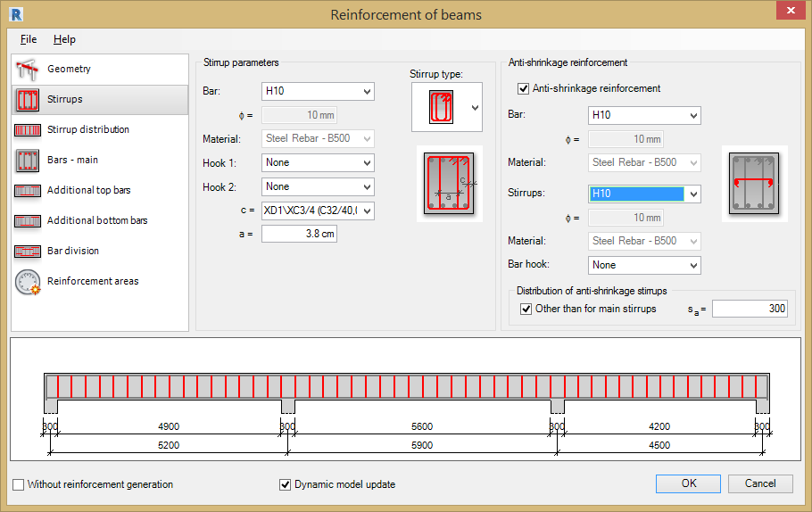Viewport: 812px width, 512px height.
Task: Expand the Stirrup type dropdown
Action: pos(474,107)
